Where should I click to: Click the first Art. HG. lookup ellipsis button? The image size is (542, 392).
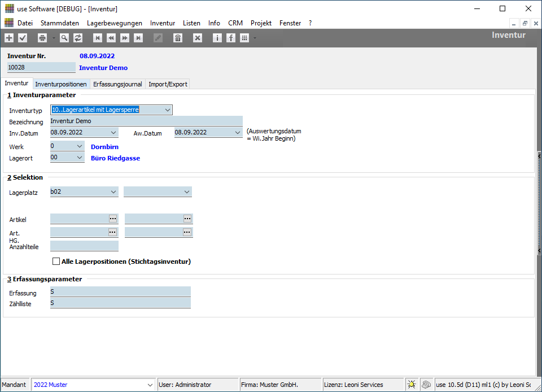pyautogui.click(x=113, y=232)
